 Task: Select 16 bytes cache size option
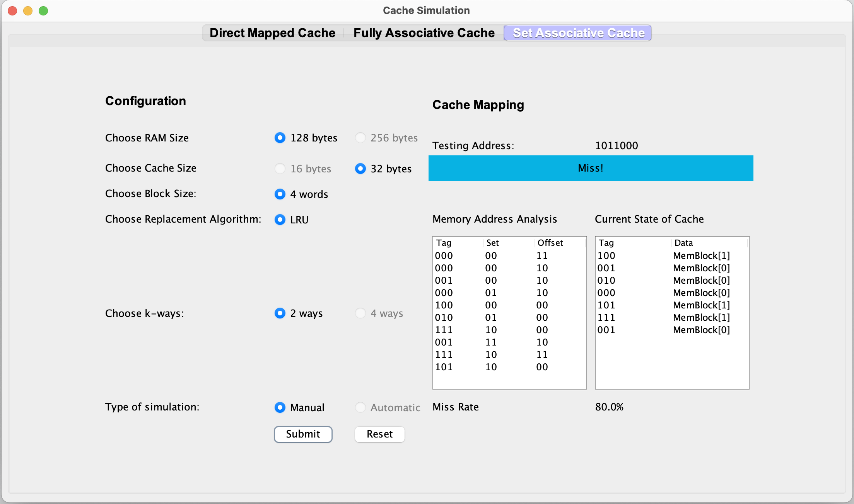pyautogui.click(x=280, y=169)
